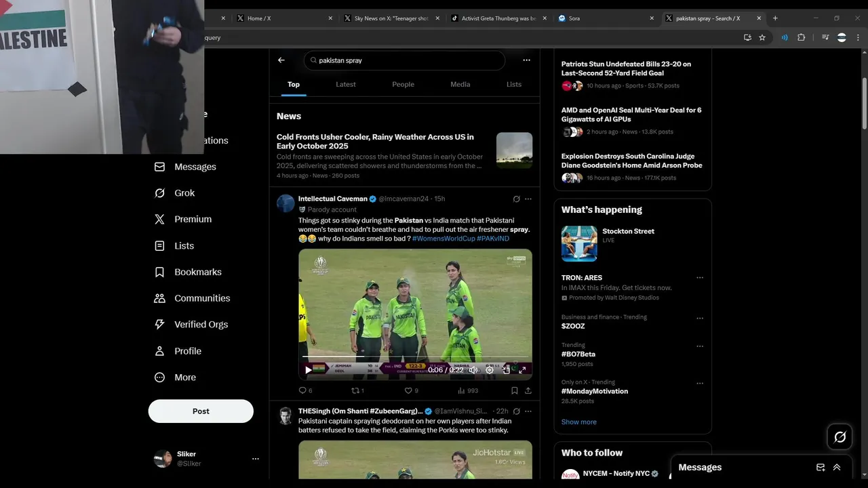Switch to People search tab
This screenshot has height=488, width=868.
(403, 85)
